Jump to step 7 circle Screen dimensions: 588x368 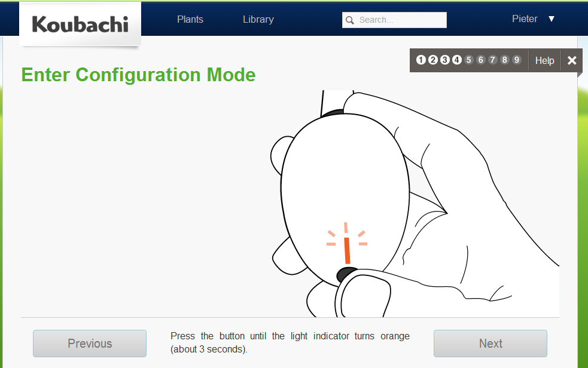(493, 60)
